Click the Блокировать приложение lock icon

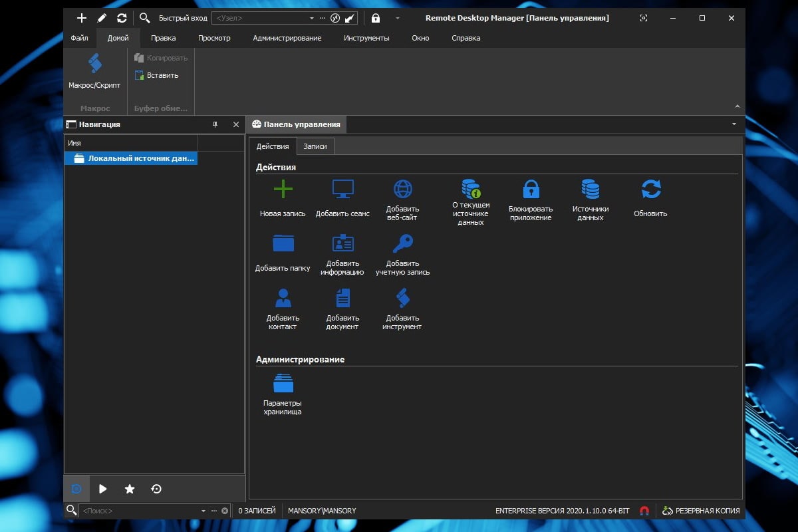531,190
